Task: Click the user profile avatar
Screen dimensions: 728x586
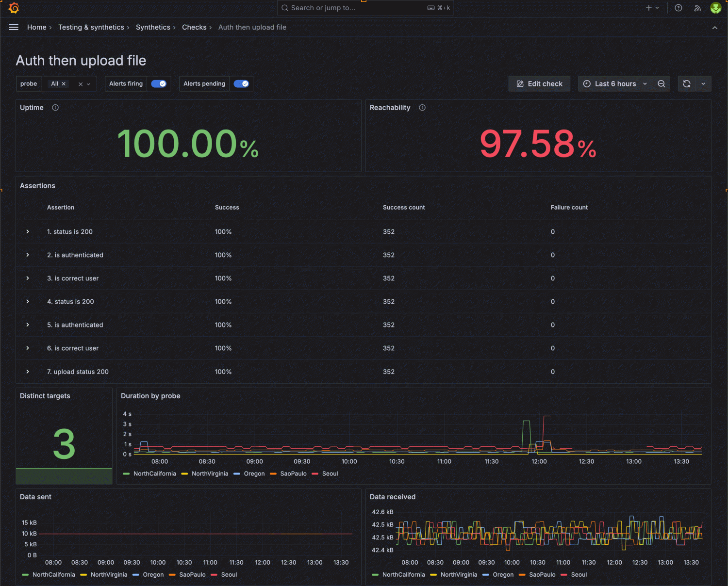Action: click(715, 8)
